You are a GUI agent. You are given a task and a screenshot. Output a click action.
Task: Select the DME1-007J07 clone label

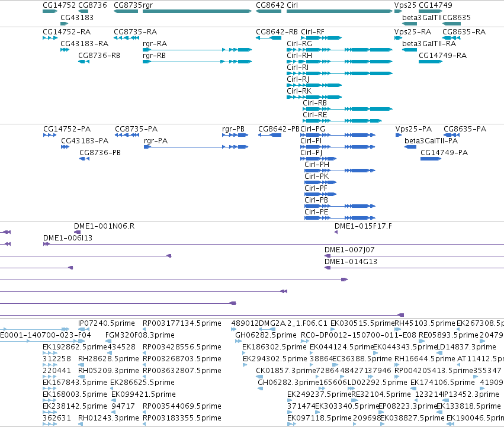tap(349, 250)
